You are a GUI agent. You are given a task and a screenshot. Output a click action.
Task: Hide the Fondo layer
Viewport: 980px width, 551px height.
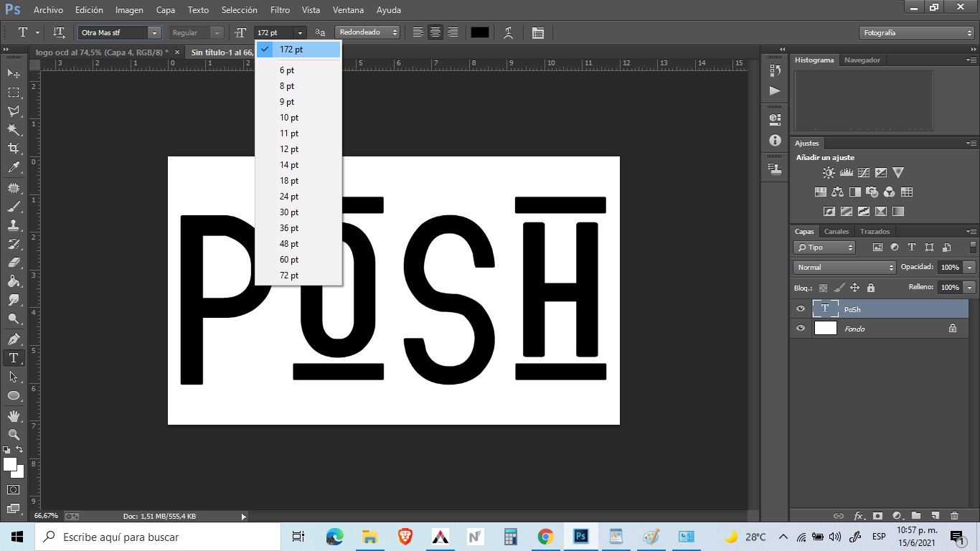click(x=801, y=329)
